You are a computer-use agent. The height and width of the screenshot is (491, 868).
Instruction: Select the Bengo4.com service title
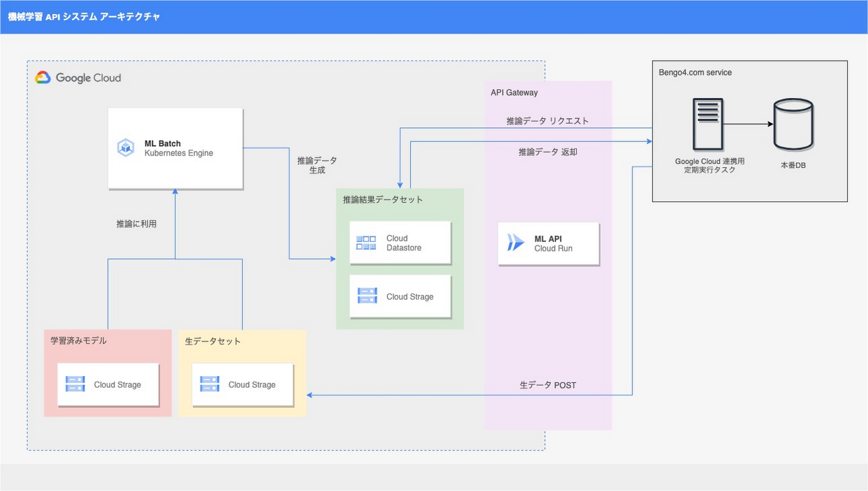click(x=695, y=72)
